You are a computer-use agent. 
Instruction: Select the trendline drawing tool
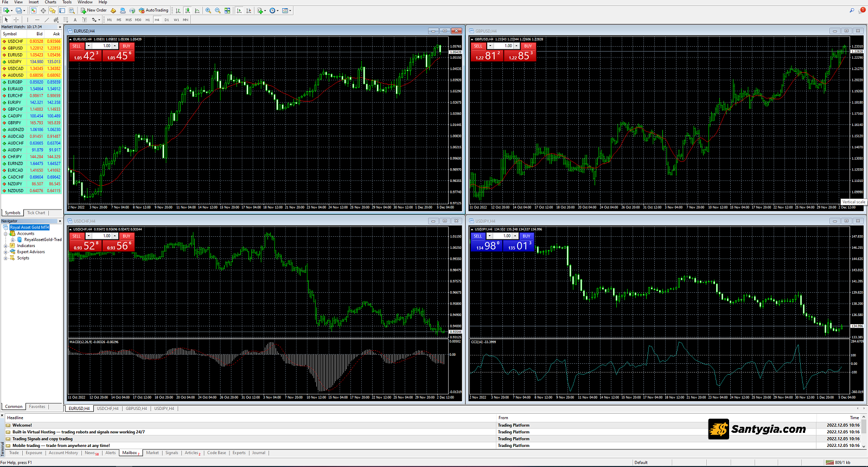point(47,20)
